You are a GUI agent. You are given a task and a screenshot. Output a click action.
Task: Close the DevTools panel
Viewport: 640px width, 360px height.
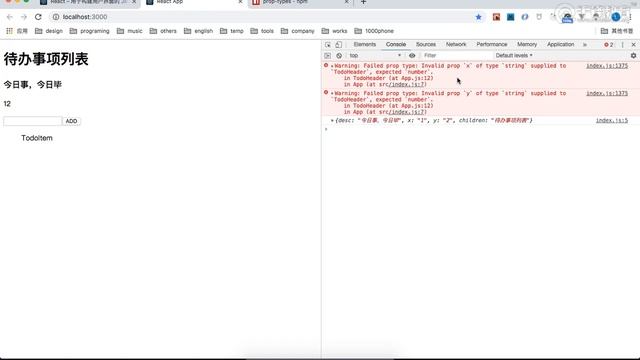click(x=633, y=44)
